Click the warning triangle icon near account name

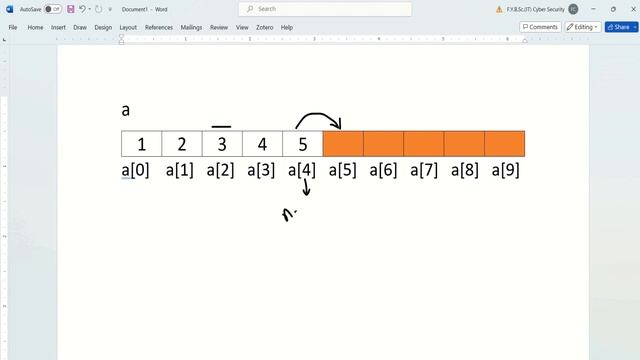(499, 9)
